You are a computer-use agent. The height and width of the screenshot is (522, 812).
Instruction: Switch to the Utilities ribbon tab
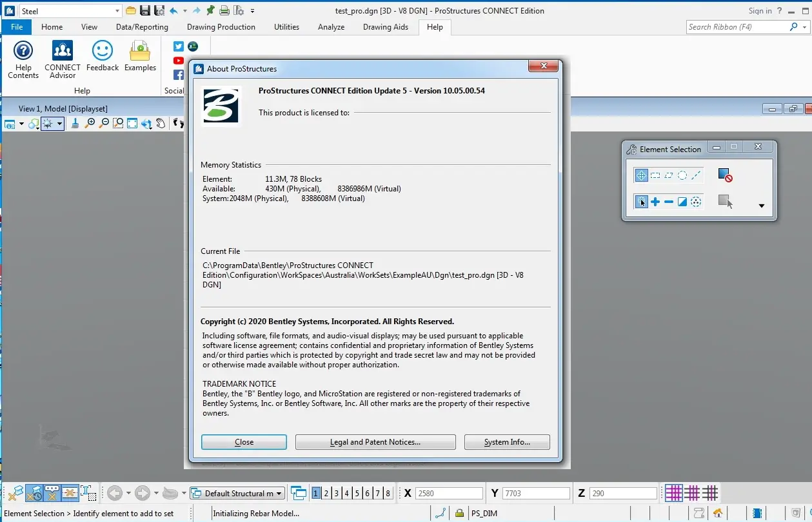(286, 27)
